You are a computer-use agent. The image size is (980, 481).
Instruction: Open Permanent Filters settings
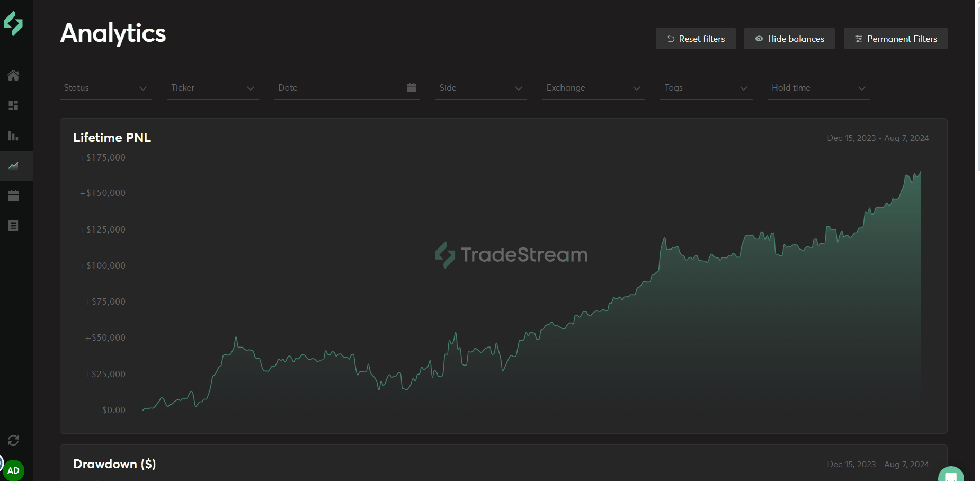click(895, 39)
